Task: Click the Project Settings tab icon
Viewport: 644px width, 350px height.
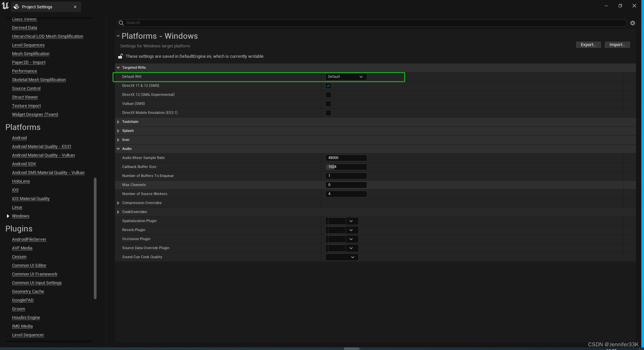Action: pos(16,7)
